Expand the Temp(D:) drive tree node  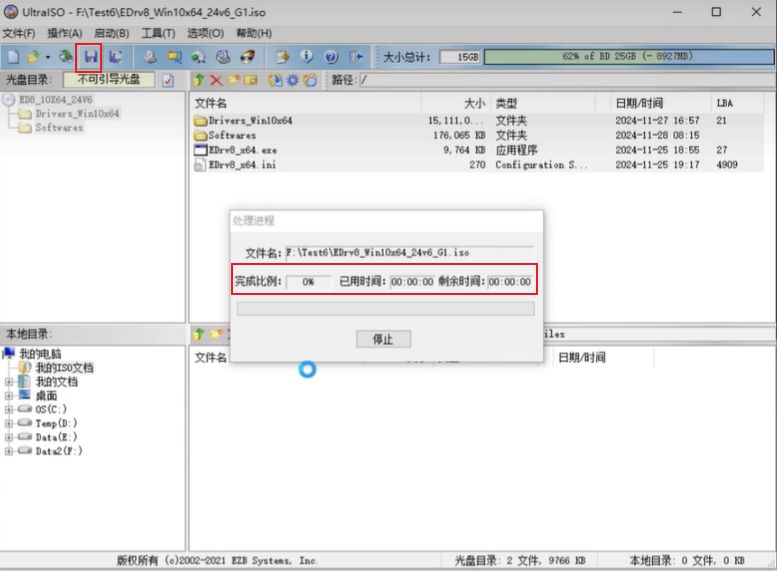[x=9, y=424]
